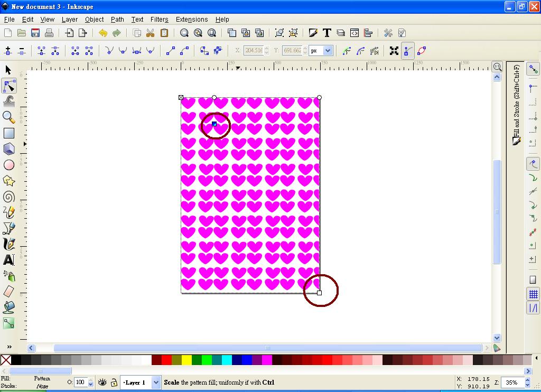Image resolution: width=541 pixels, height=392 pixels.
Task: Enable snapping in the snap toolbar
Action: (x=533, y=69)
